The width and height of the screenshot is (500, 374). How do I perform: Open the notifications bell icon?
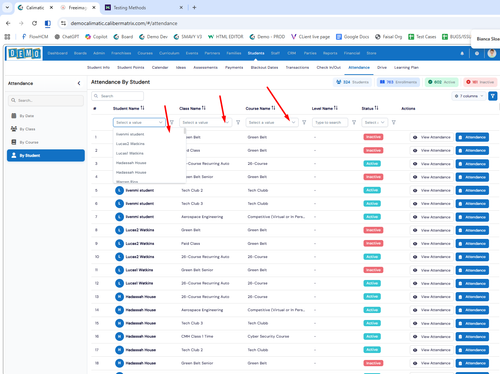[x=462, y=53]
